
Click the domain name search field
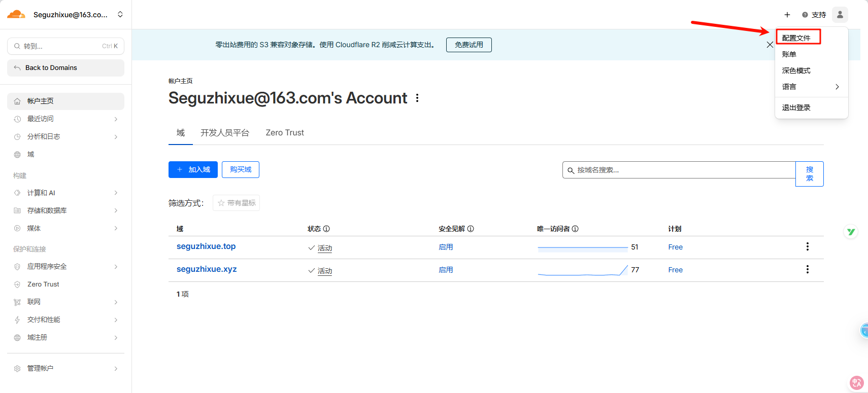click(680, 170)
